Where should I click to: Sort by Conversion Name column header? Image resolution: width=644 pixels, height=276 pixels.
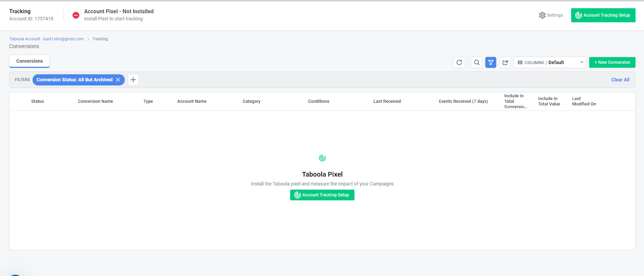95,102
